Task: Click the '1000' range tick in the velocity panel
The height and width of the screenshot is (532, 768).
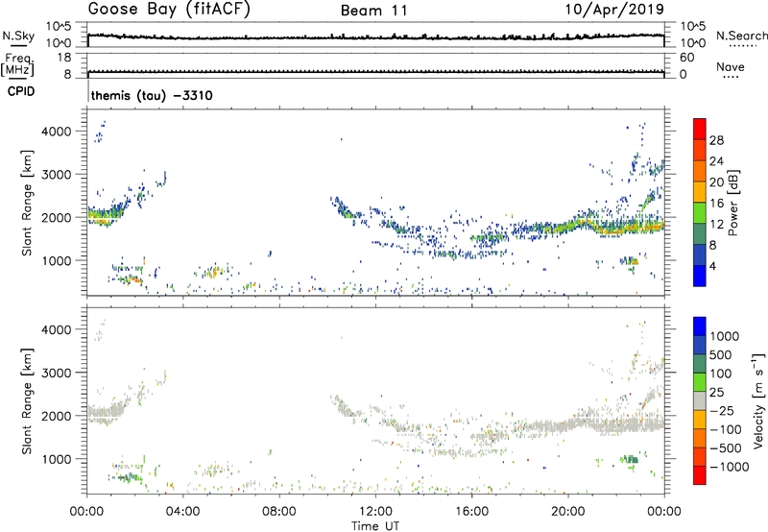Action: 57,459
